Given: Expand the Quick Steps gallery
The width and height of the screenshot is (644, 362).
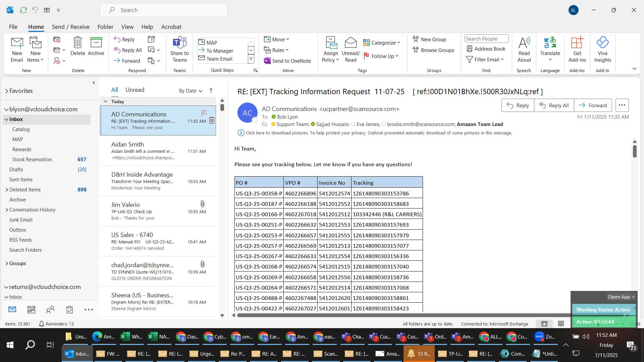Looking at the screenshot, I should [x=251, y=59].
